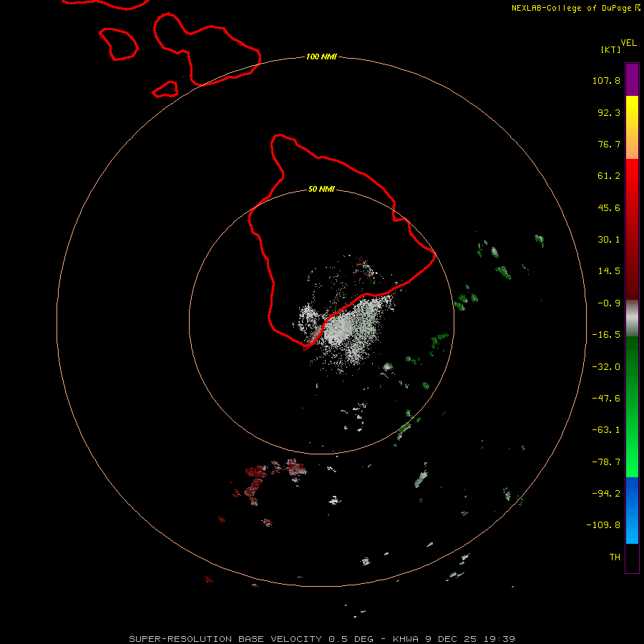Select the -32.0 legend value
Image resolution: width=644 pixels, height=644 pixels.
click(x=606, y=367)
